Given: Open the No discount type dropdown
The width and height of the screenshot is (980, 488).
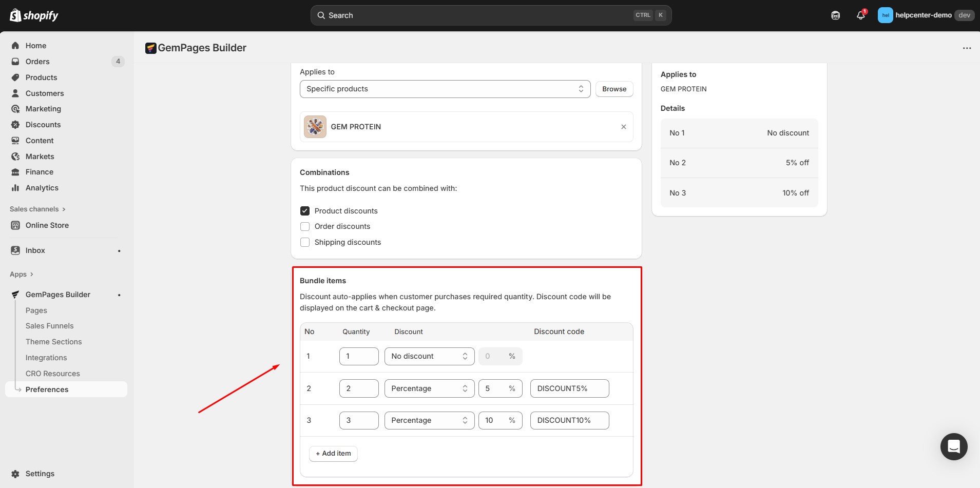Looking at the screenshot, I should point(429,356).
